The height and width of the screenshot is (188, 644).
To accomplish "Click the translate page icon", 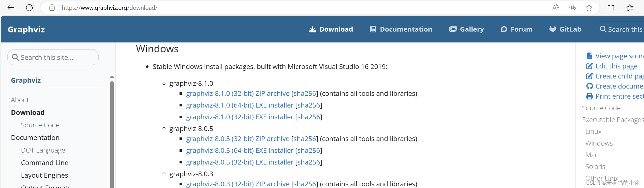I will 572,8.
